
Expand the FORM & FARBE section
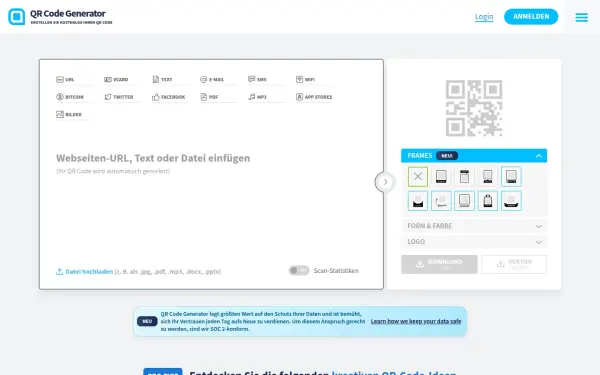[x=474, y=226]
